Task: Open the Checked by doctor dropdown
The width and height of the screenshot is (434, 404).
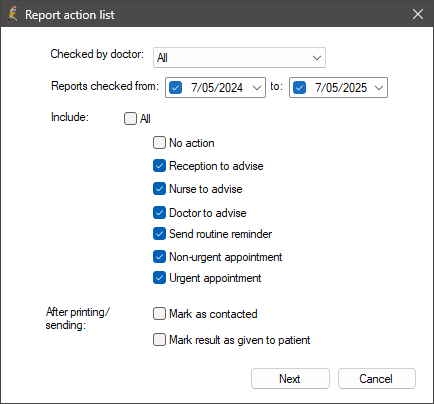Action: click(239, 58)
